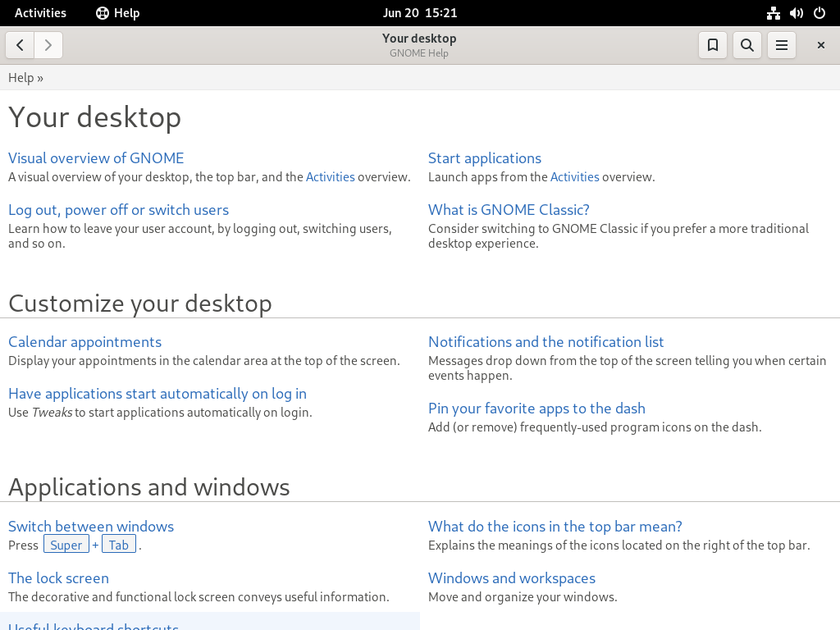Follow Activities link under Visual overview description
The width and height of the screenshot is (840, 630).
click(x=330, y=177)
